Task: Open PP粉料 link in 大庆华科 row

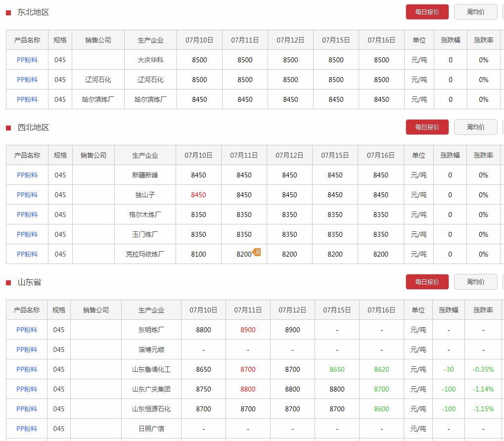Action: click(27, 60)
